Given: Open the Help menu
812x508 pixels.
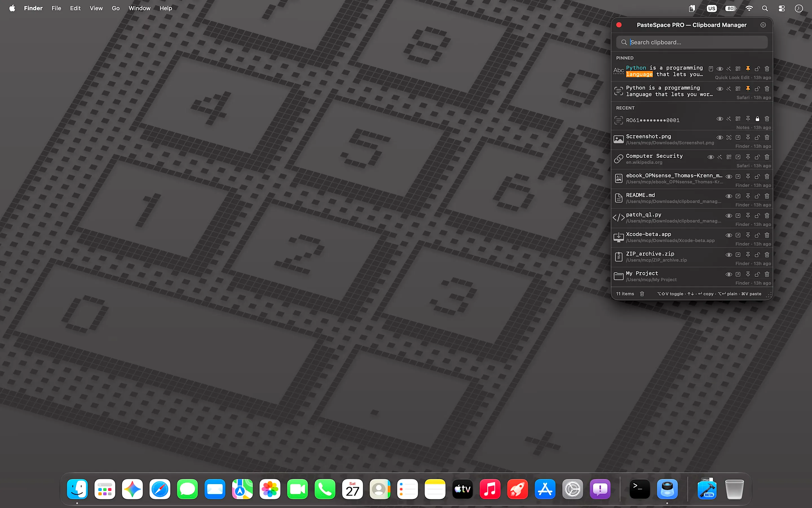Looking at the screenshot, I should (166, 8).
